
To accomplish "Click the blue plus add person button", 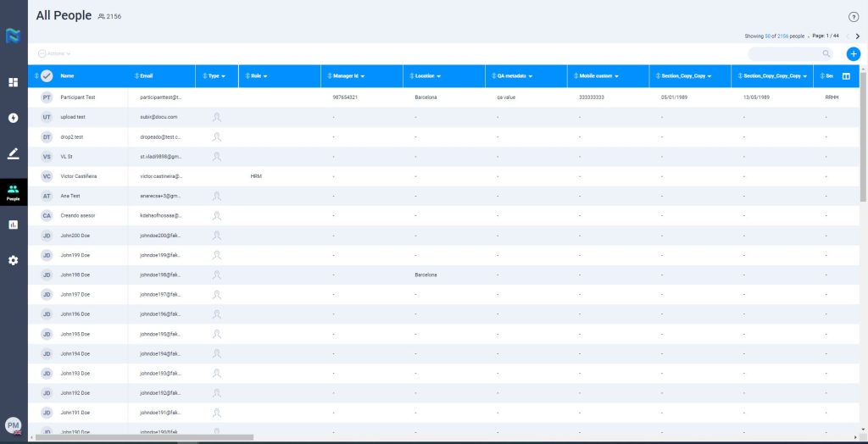I will pos(853,54).
